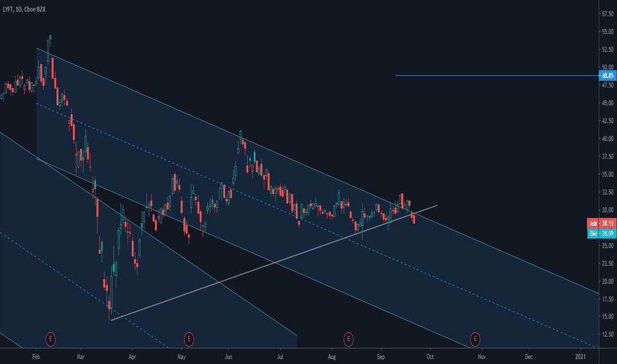
Task: Select the gray rising trendline from March low
Action: pyautogui.click(x=274, y=263)
